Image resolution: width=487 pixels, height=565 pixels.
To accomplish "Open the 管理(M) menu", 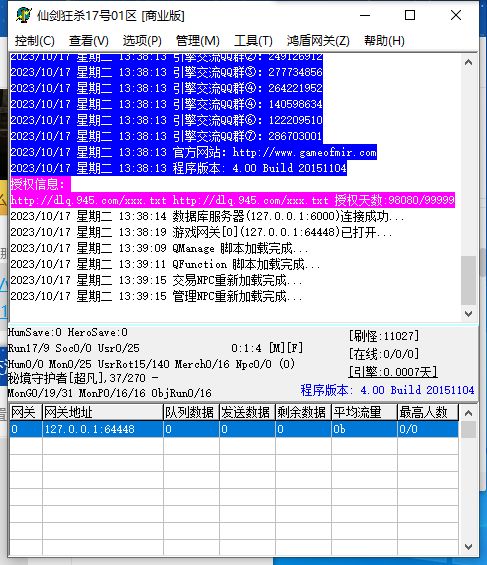I will tap(198, 41).
